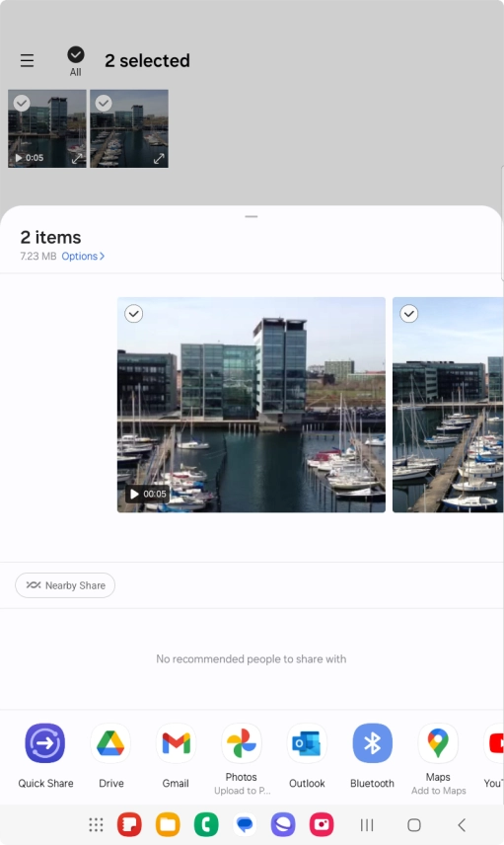This screenshot has width=504, height=845.
Task: Tap the navigation back button
Action: [462, 824]
